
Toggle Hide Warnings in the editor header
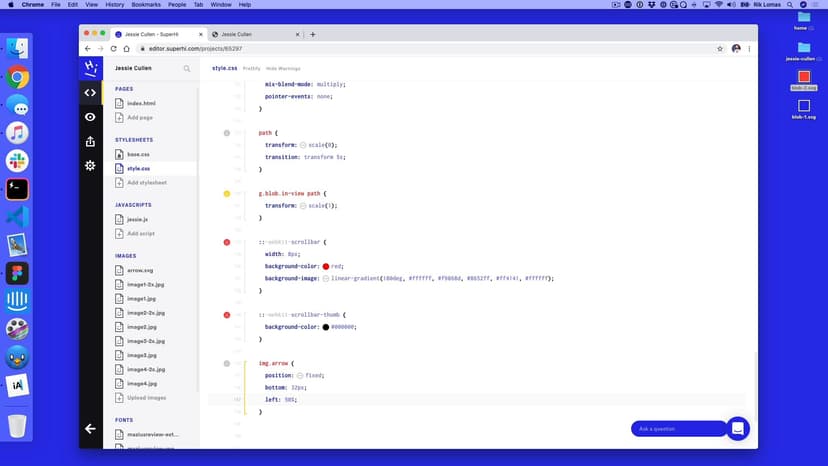(284, 68)
